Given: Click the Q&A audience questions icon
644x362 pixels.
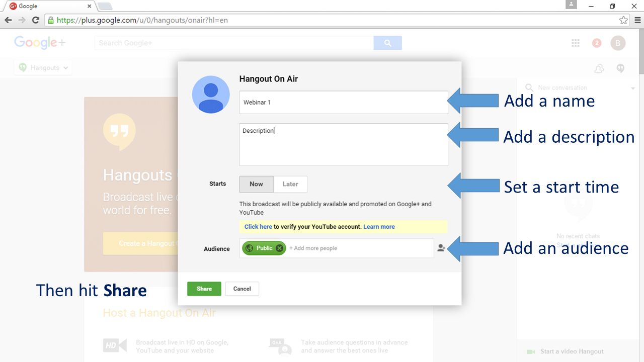Looking at the screenshot, I should [280, 346].
